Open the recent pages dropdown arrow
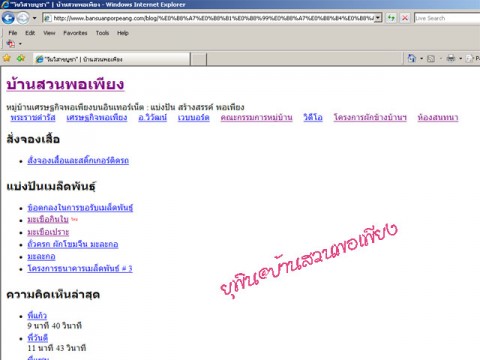480x360 pixels. click(x=34, y=18)
